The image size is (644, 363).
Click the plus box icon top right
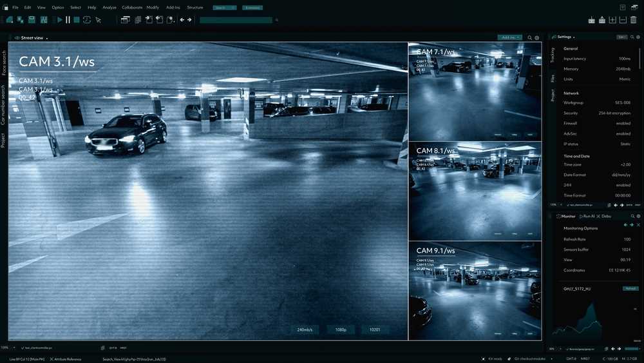(x=612, y=20)
